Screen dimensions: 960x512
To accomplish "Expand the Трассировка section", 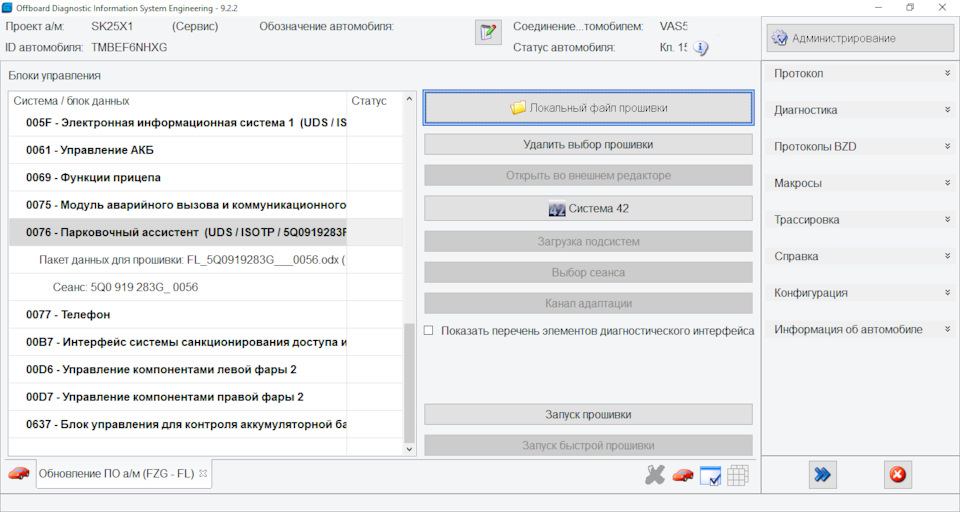I will point(860,220).
